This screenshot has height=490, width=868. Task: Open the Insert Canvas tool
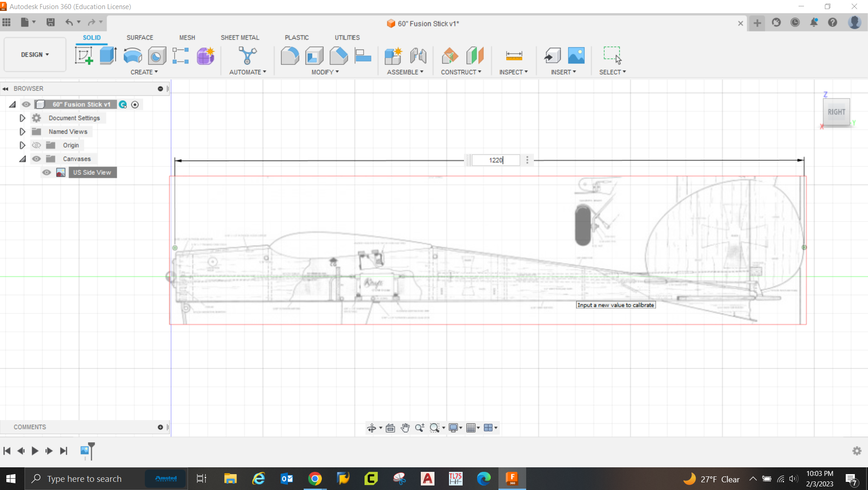coord(576,55)
